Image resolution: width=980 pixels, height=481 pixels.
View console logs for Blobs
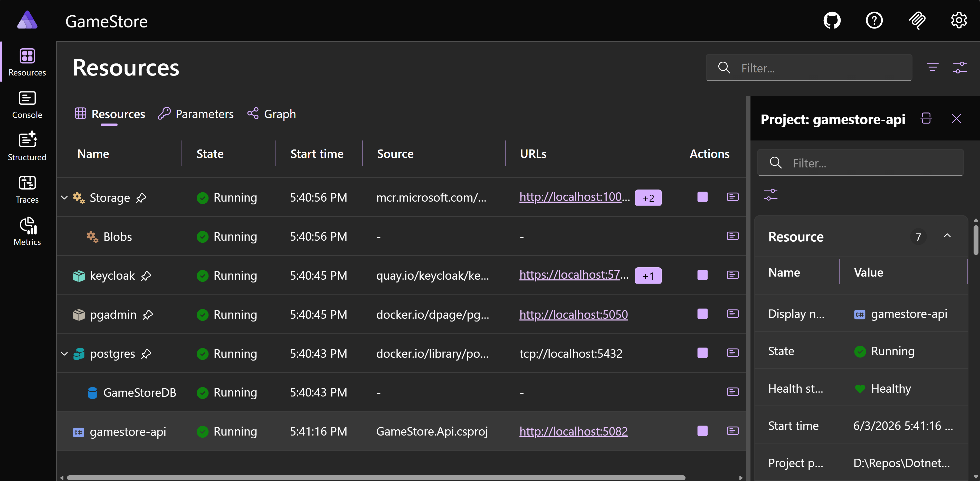tap(733, 236)
